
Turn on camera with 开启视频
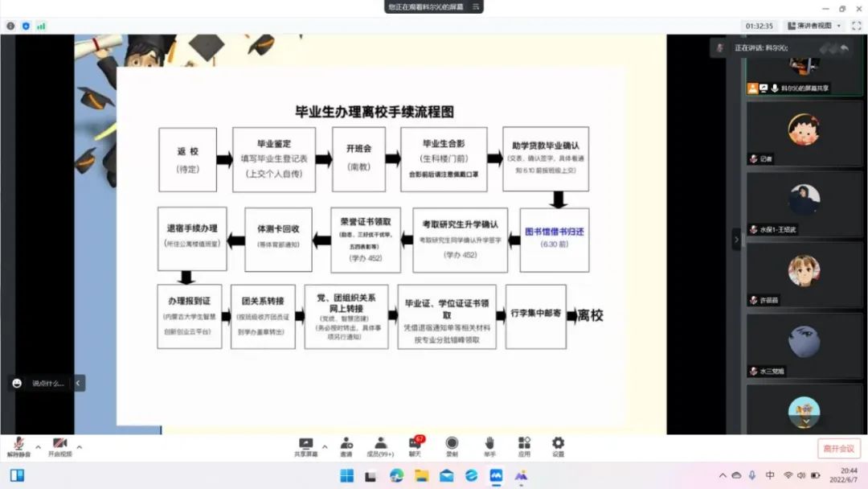[x=59, y=446]
